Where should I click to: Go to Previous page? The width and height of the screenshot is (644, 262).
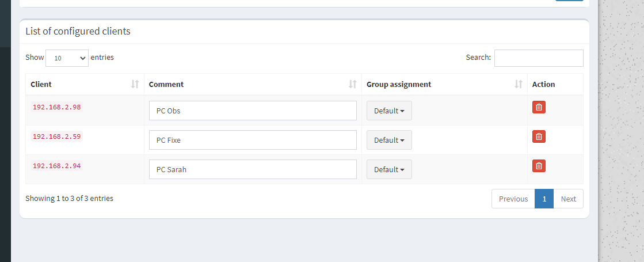coord(513,199)
